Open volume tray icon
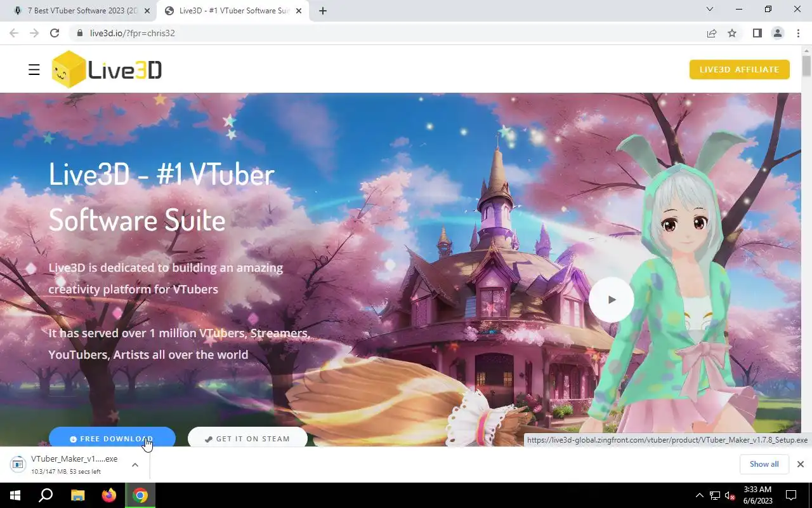812x508 pixels. (730, 495)
